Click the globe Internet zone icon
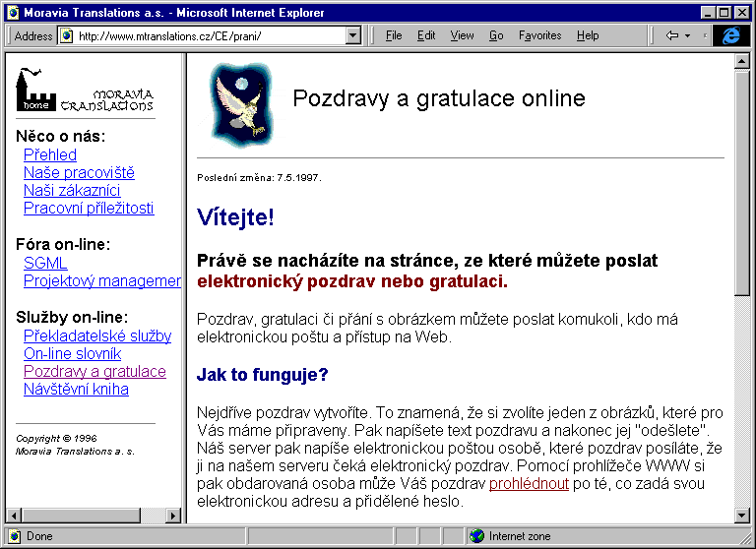The height and width of the screenshot is (549, 756). pos(476,535)
